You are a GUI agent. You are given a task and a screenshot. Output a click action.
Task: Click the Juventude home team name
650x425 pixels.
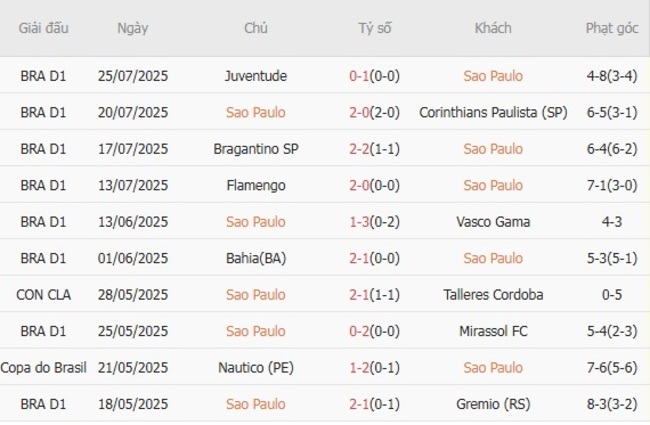256,76
